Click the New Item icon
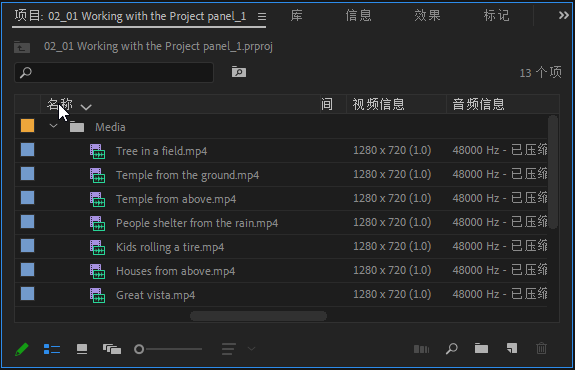This screenshot has width=575, height=370. 512,348
